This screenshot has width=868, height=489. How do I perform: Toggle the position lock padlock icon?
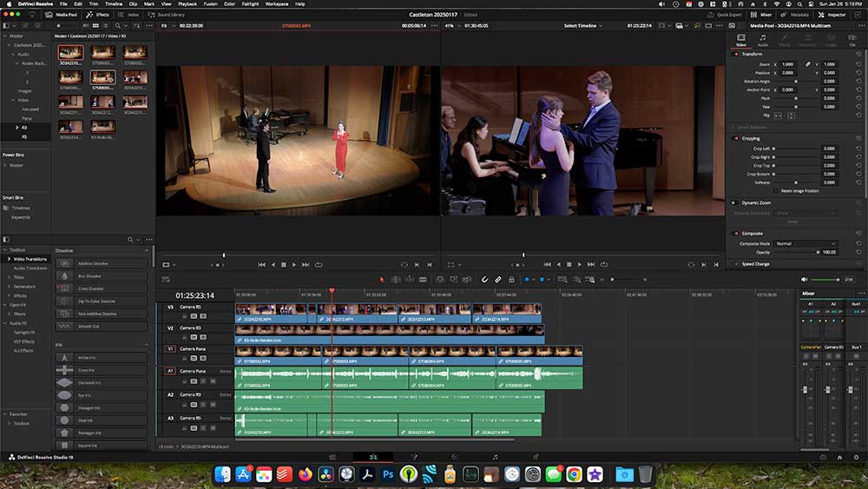[511, 280]
